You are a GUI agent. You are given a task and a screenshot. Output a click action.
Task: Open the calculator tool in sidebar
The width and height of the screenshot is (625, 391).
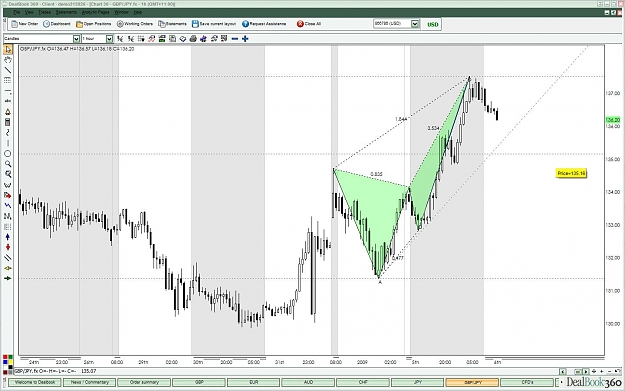click(8, 122)
